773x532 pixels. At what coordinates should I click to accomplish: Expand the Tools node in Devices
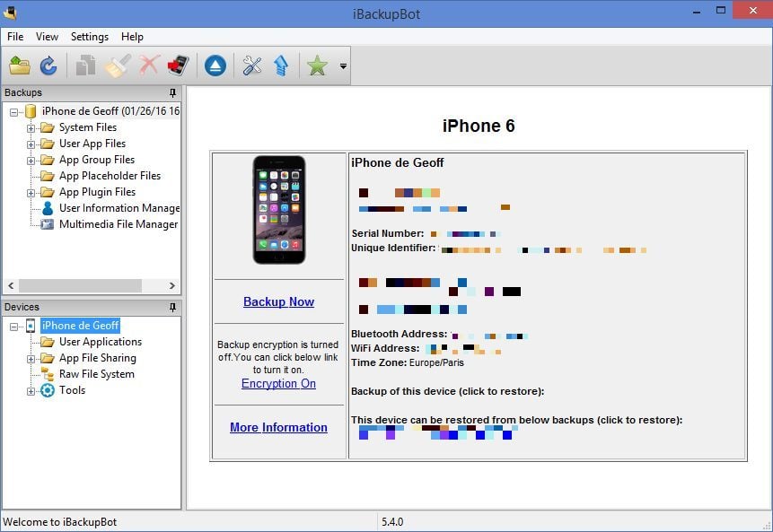point(31,392)
